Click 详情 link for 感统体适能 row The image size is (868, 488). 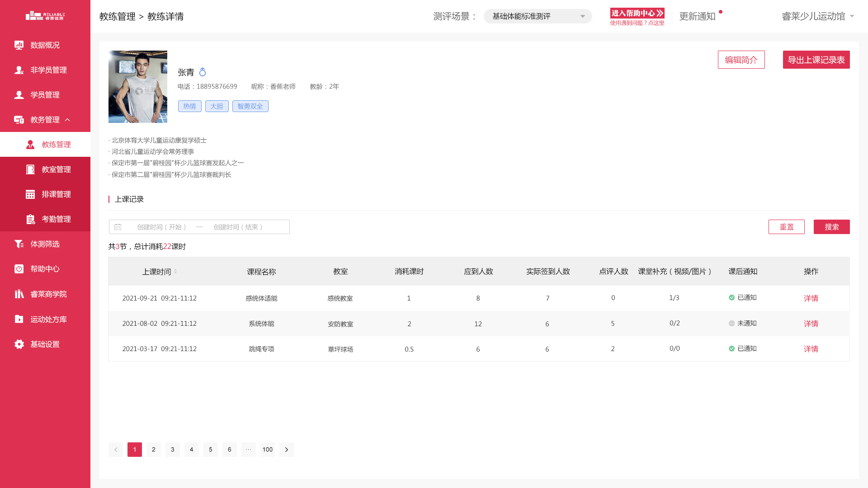click(811, 298)
